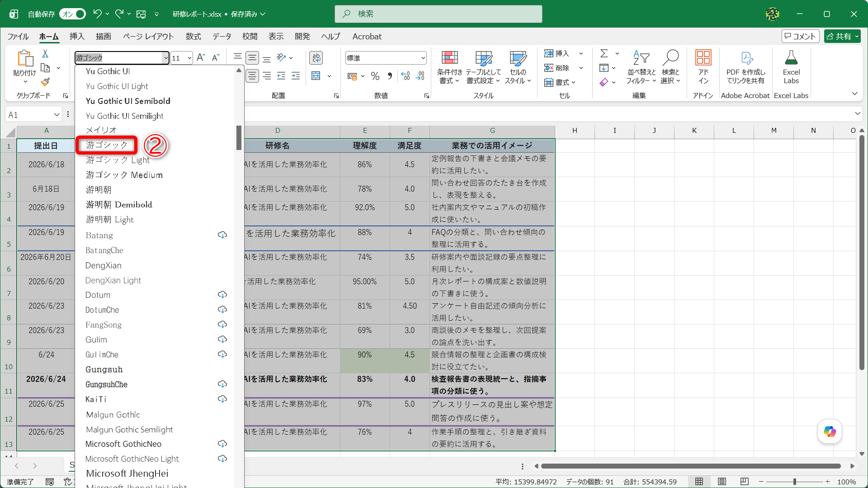Viewport: 868px width, 488px height.
Task: Open Conditional Formatting (条件付き書式)
Action: [449, 67]
